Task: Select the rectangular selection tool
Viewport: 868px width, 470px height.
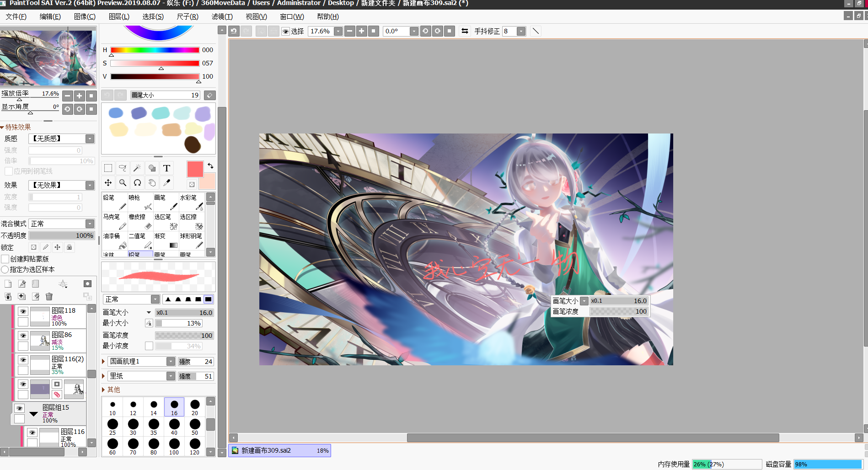Action: click(x=108, y=168)
